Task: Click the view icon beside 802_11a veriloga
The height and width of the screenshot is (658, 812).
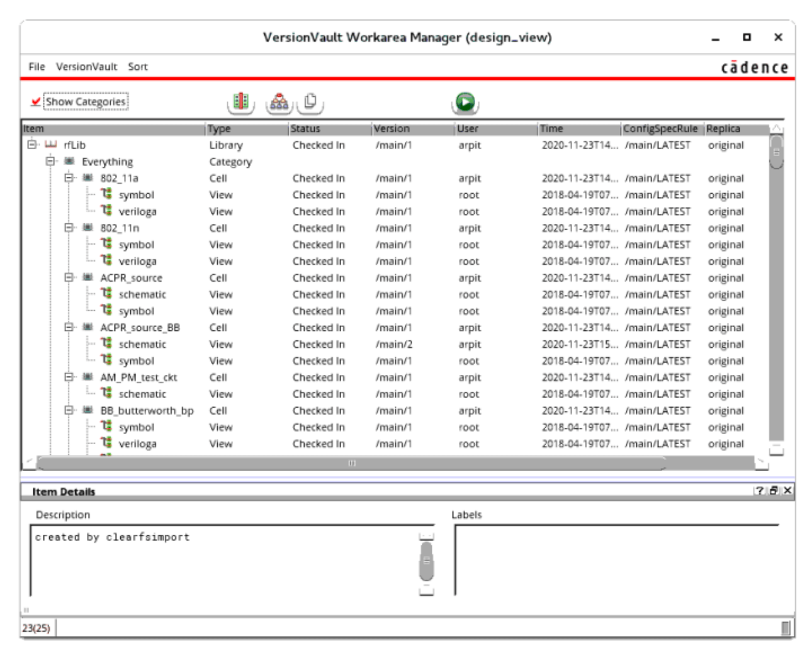Action: click(106, 211)
